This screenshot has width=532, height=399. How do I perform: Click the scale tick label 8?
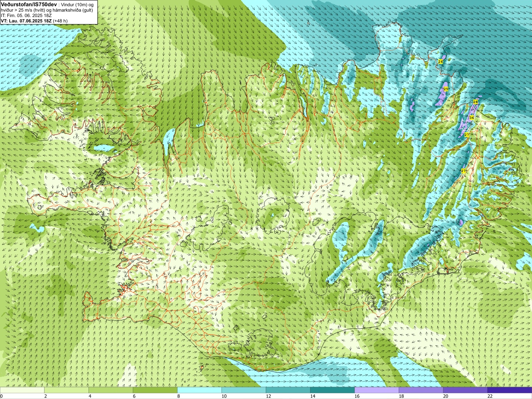tap(178, 397)
